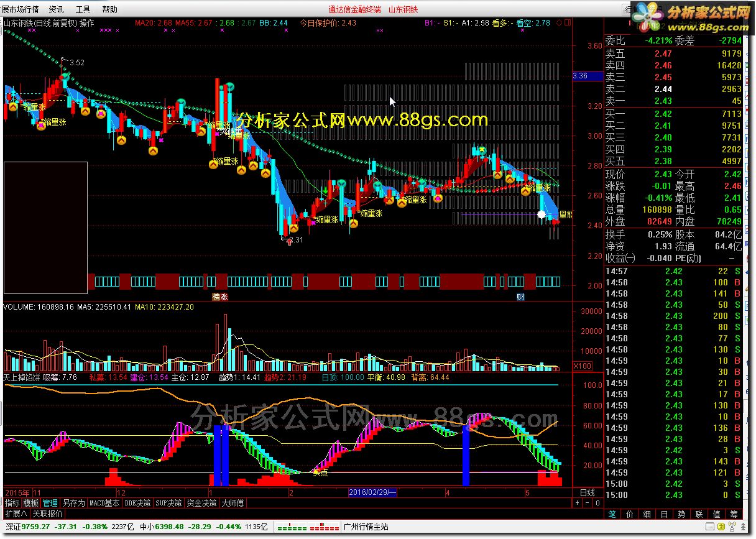
Task: Click the red bar indicator in the status bar
Action: (324, 527)
